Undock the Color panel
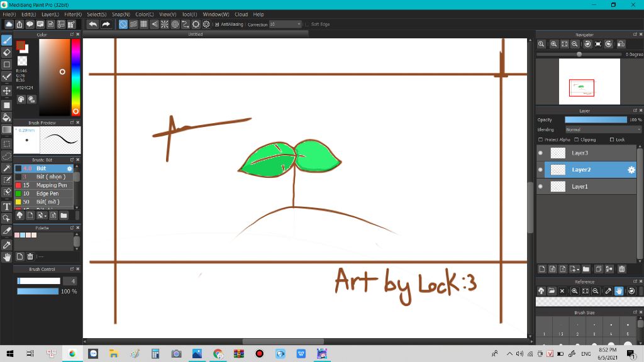This screenshot has width=644, height=362. click(x=72, y=35)
